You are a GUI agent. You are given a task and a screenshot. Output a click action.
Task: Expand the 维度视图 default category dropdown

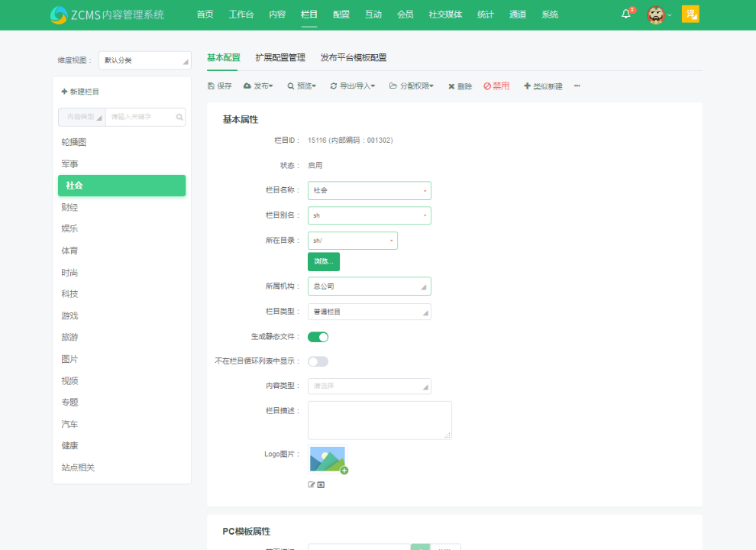tap(144, 59)
